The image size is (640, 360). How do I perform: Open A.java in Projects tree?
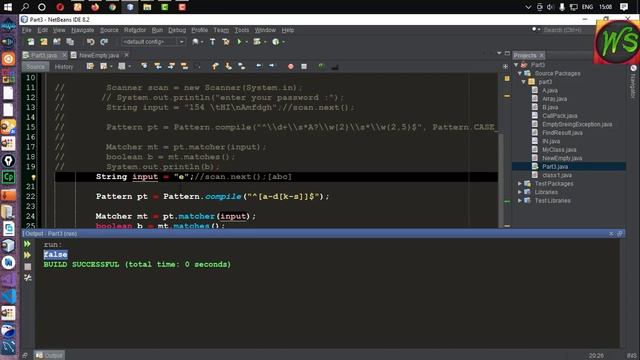tap(549, 91)
